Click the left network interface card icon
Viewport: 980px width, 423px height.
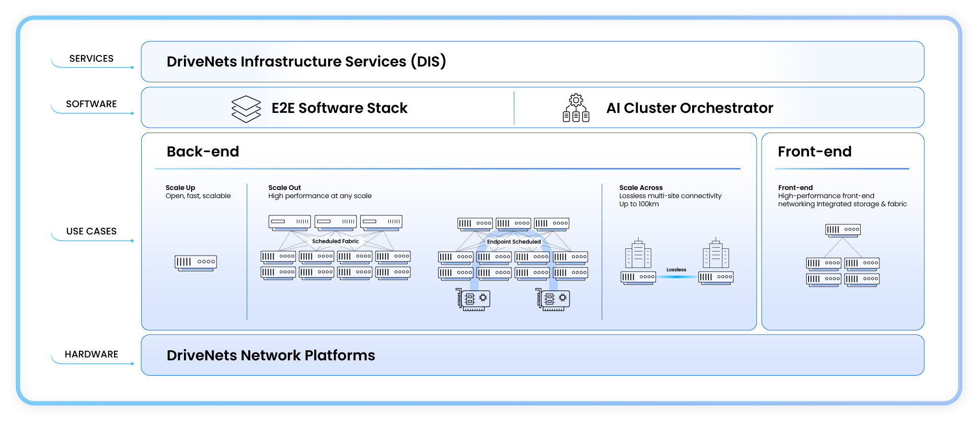tap(473, 300)
